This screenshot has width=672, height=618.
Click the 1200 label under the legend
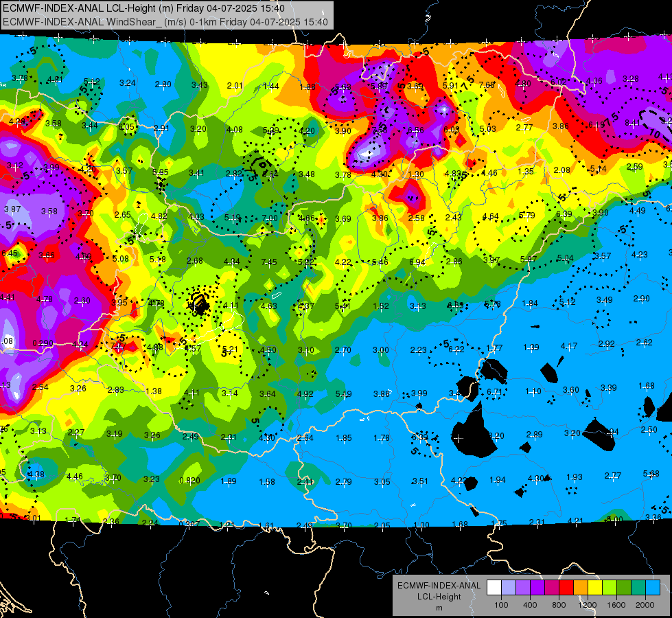(588, 605)
